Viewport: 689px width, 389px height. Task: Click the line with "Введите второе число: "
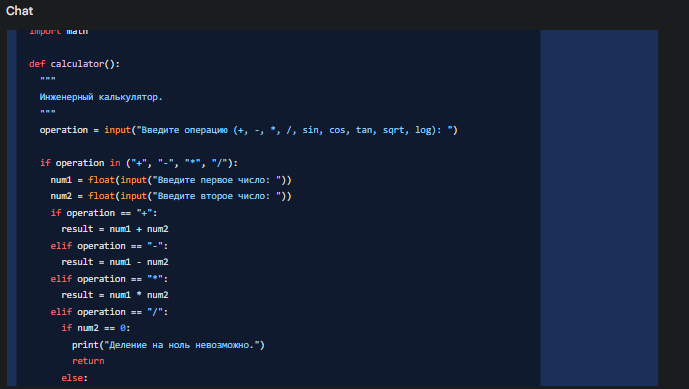[171, 196]
